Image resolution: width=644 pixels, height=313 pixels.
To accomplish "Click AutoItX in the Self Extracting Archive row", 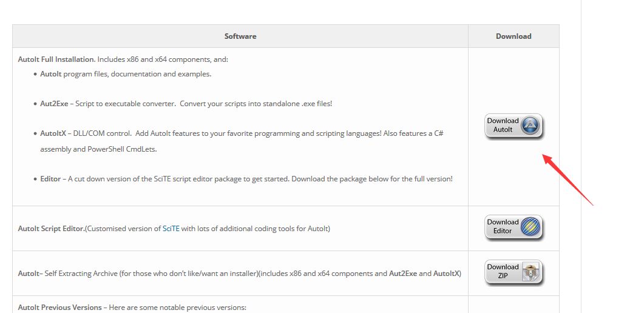I will point(447,274).
